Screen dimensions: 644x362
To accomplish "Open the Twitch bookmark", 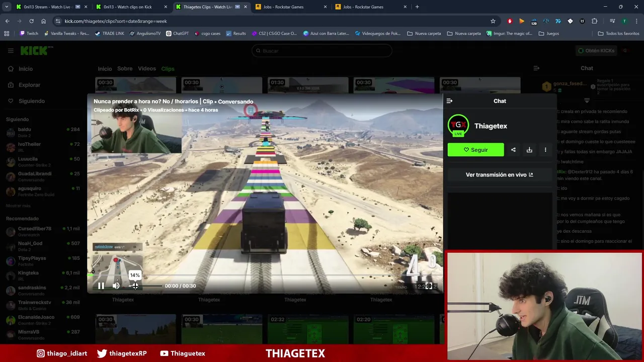I will pyautogui.click(x=29, y=34).
